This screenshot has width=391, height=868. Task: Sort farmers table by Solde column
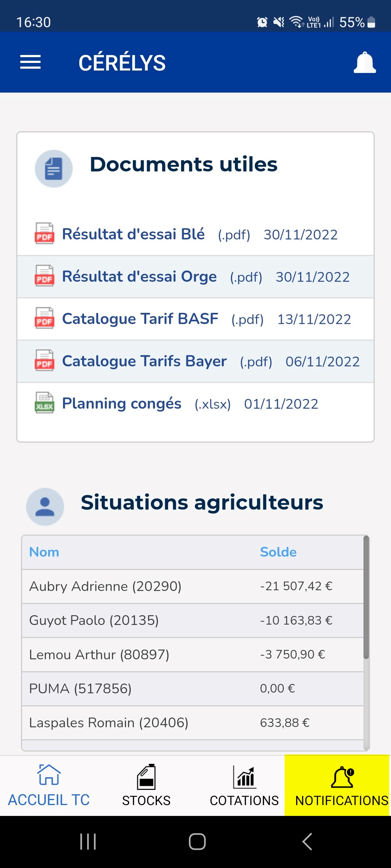[278, 552]
